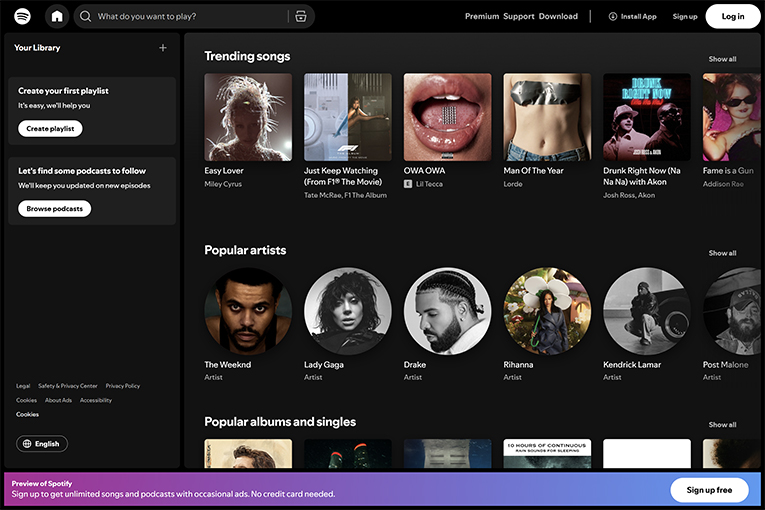Show all Popular artists

pos(723,253)
